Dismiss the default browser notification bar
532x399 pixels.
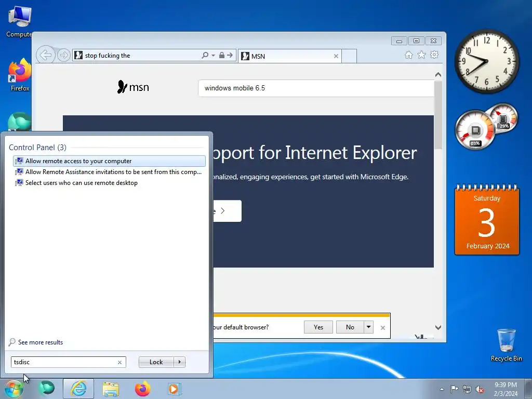pyautogui.click(x=383, y=327)
